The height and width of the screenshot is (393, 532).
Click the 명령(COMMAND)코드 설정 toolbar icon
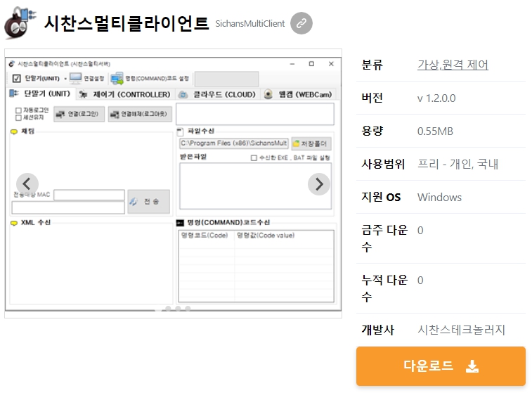click(x=117, y=79)
